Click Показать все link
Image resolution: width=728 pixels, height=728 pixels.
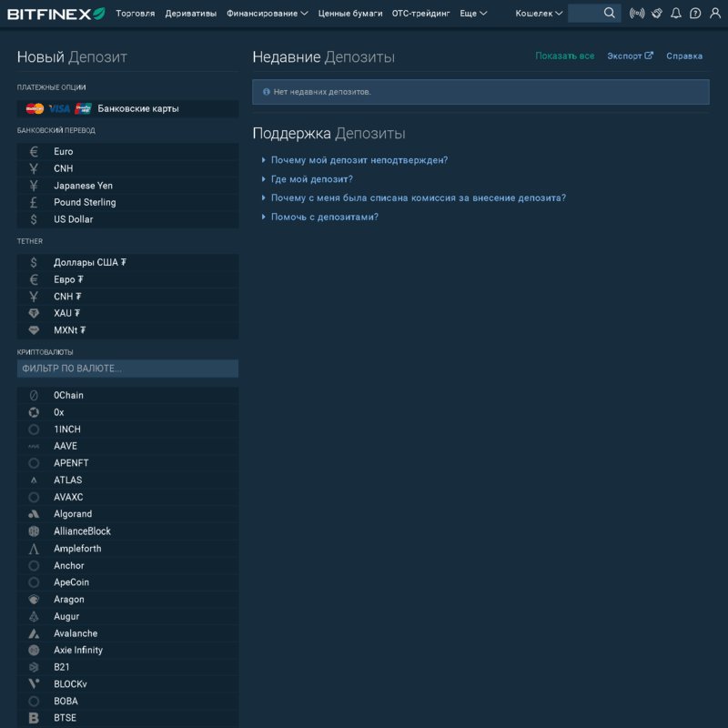pyautogui.click(x=564, y=56)
